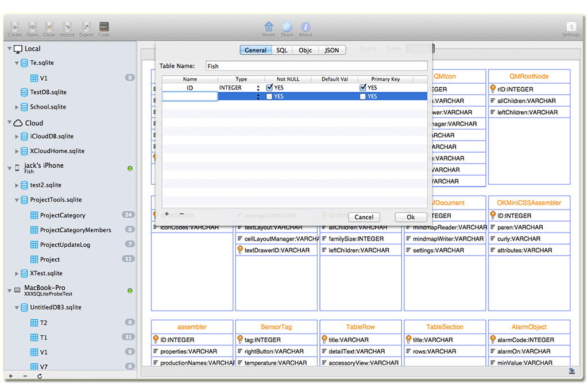588x392 pixels.
Task: Click the sidebar add plus button
Action: [x=11, y=376]
